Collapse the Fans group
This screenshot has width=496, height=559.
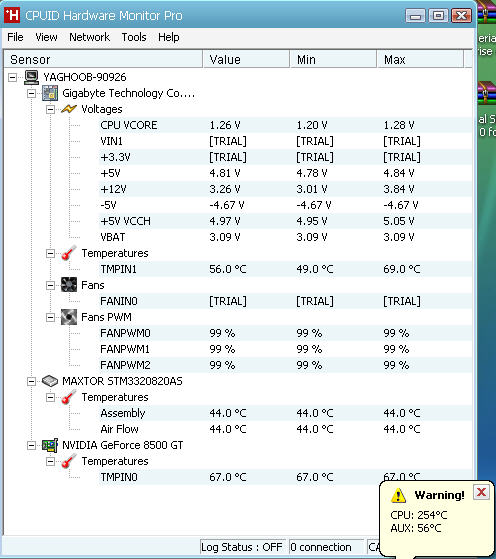click(51, 285)
